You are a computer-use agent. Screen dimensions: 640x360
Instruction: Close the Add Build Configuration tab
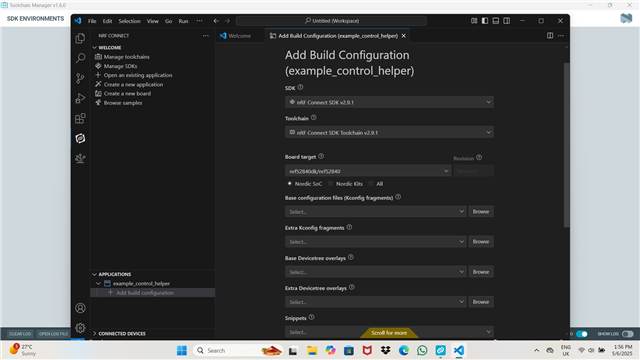pyautogui.click(x=404, y=36)
